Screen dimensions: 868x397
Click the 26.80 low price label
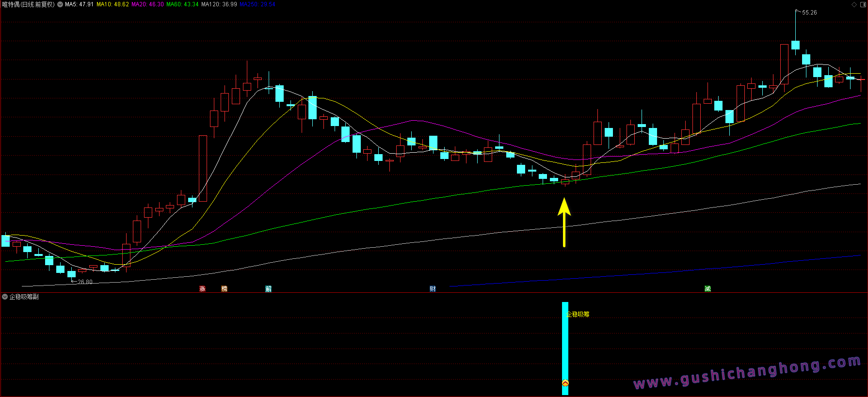click(x=85, y=282)
